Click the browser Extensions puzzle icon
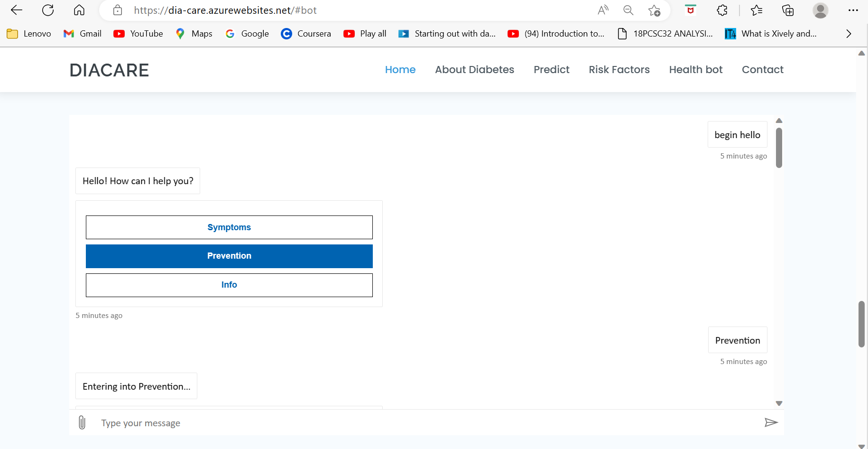868x449 pixels. pos(722,10)
